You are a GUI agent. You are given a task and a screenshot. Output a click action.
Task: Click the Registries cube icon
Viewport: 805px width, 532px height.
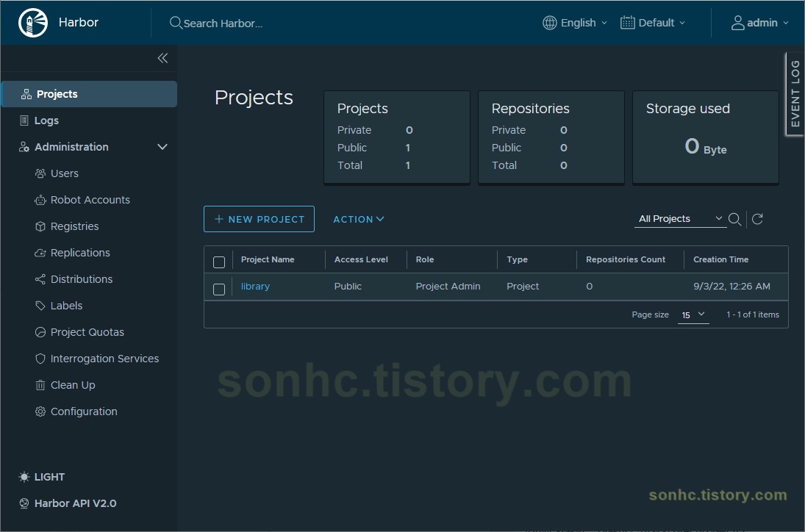(40, 226)
